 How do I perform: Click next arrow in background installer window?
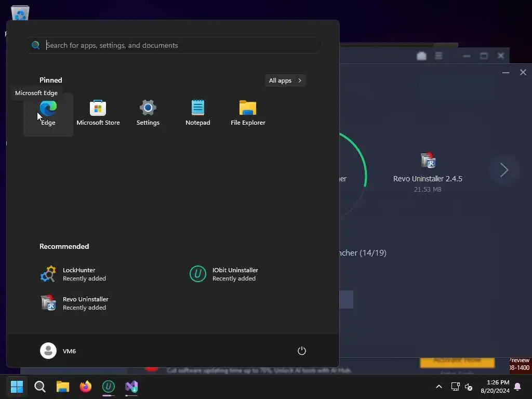(504, 170)
